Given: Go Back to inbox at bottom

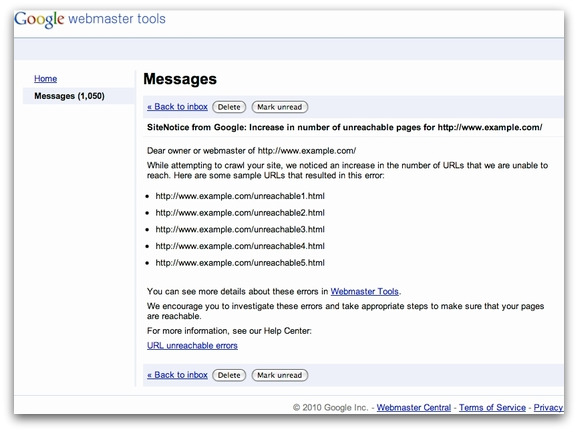Looking at the screenshot, I should (x=177, y=375).
